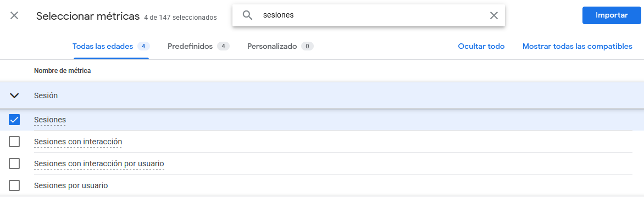Screen dimensions: 644x203
Task: Click the Ocultar todo link
Action: click(481, 46)
